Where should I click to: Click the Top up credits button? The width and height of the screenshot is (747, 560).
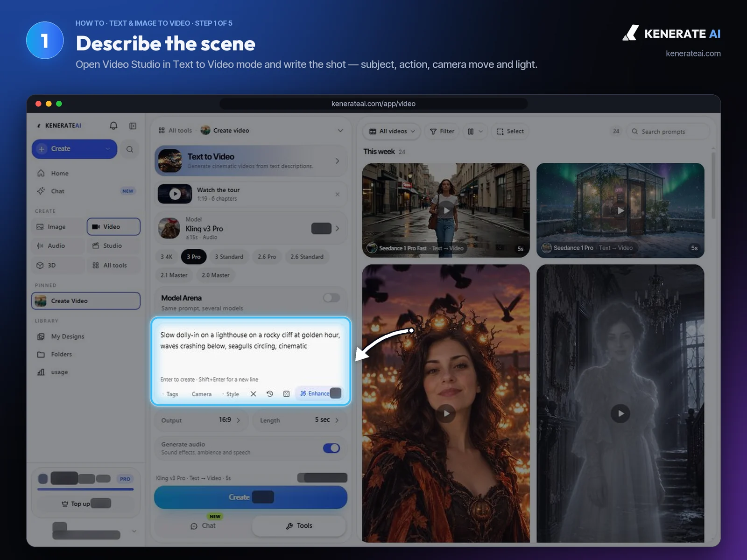(x=86, y=504)
